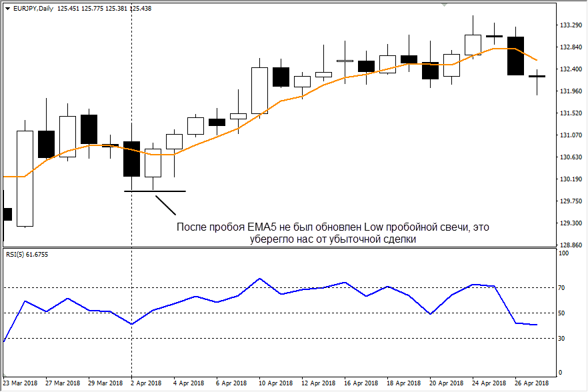Click the RSI 30 level scale label
588x392 pixels.
click(563, 339)
